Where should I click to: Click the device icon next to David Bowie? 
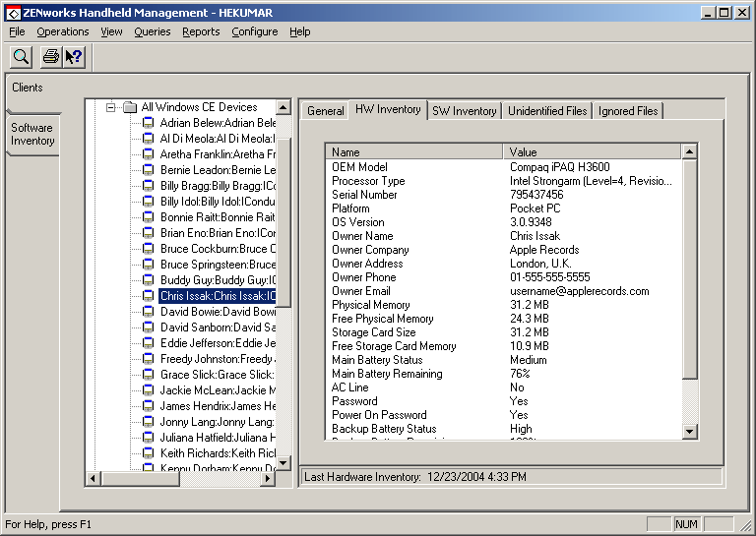pyautogui.click(x=149, y=312)
